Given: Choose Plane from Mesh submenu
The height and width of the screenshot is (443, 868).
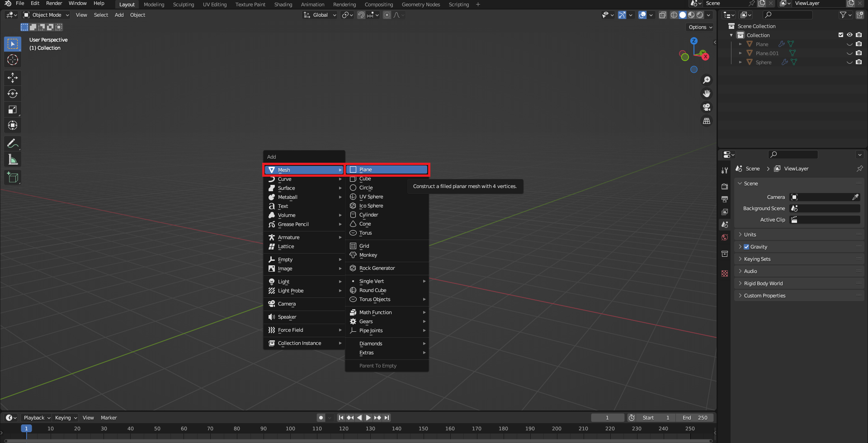Looking at the screenshot, I should (387, 170).
